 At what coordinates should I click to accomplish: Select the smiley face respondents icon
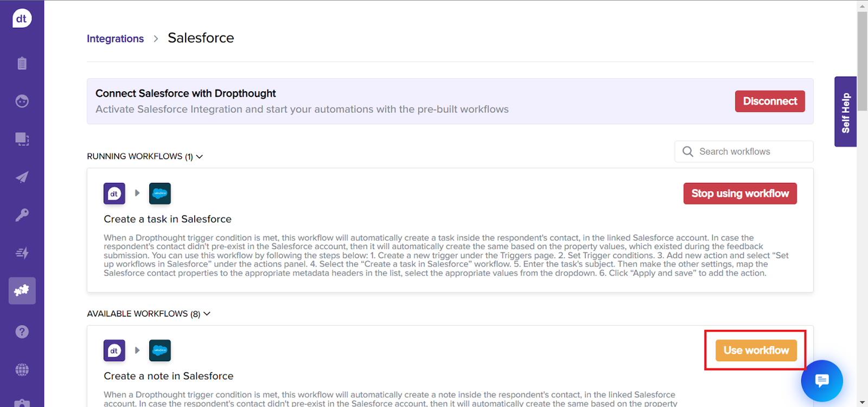pyautogui.click(x=22, y=101)
